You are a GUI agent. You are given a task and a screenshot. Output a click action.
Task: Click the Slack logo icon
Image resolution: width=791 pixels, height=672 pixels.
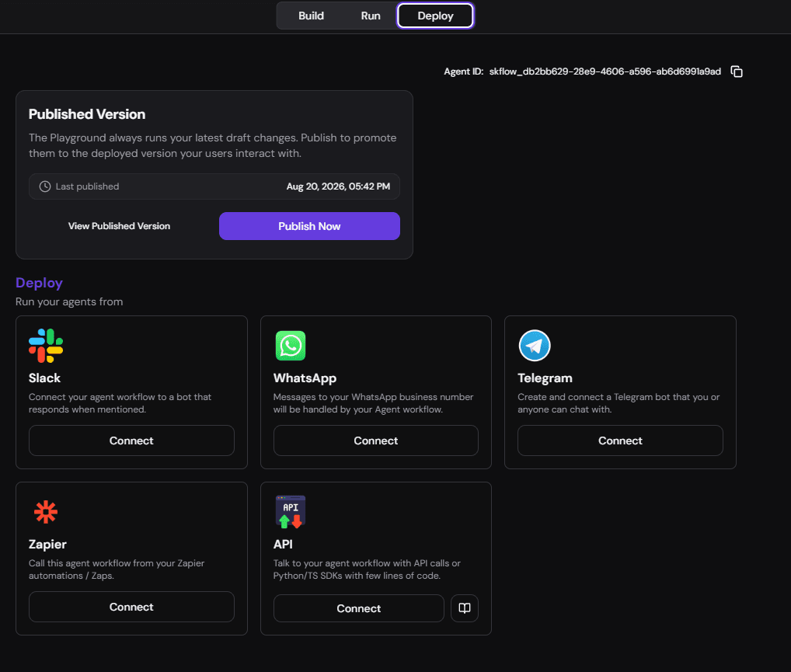(x=46, y=346)
